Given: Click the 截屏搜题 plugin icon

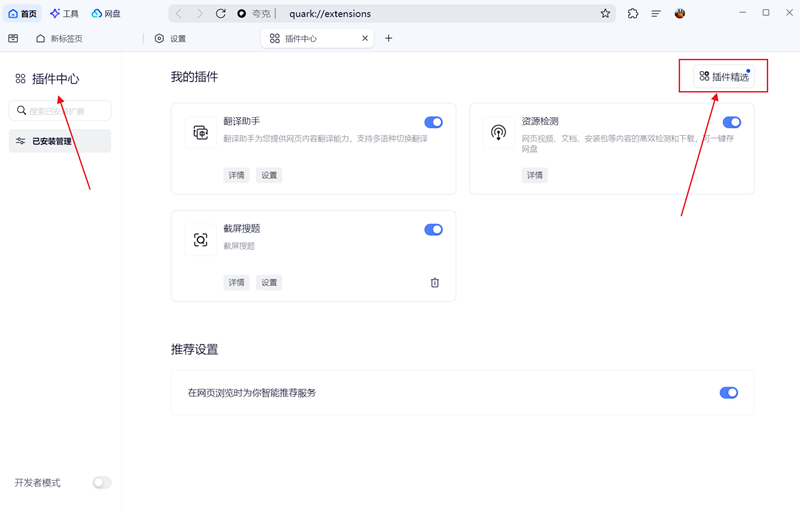Looking at the screenshot, I should click(201, 240).
